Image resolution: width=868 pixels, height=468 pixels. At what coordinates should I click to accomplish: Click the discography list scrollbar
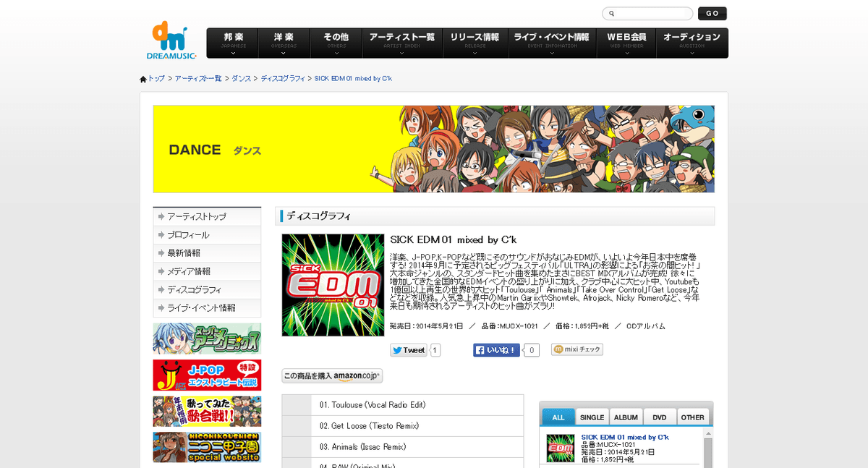(x=708, y=448)
